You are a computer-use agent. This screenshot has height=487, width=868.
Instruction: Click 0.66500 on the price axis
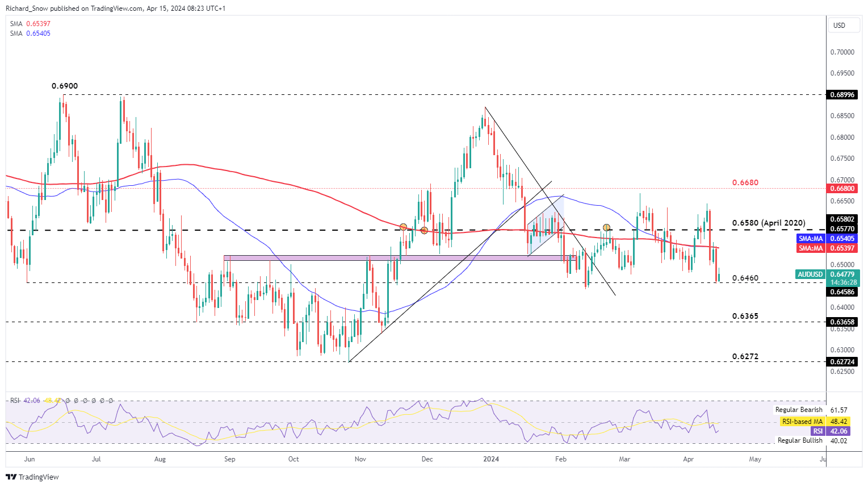[x=842, y=201]
